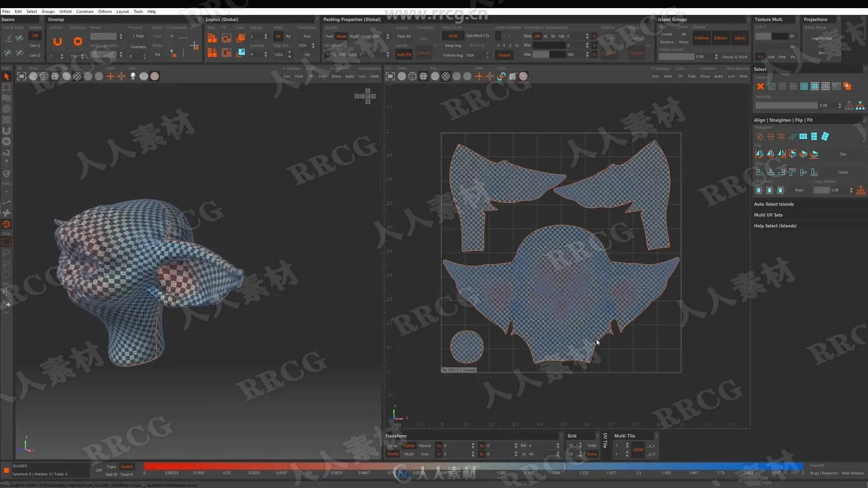Click the Group & Stack button
This screenshot has height=488, width=868.
[x=735, y=57]
